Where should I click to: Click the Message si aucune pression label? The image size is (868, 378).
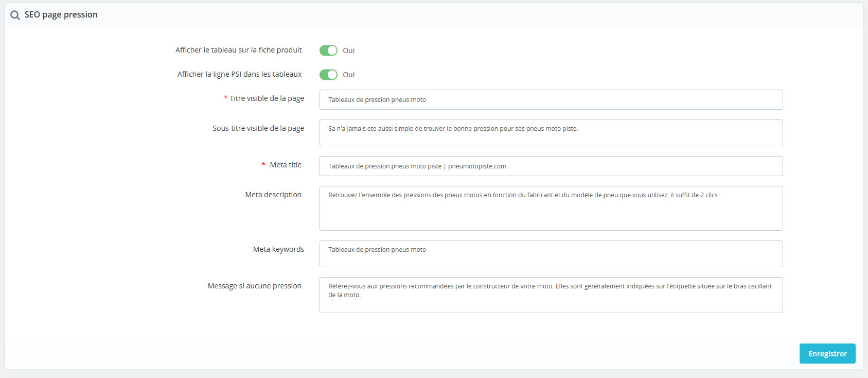(254, 286)
